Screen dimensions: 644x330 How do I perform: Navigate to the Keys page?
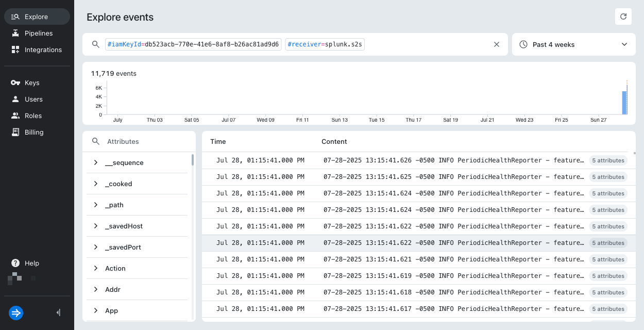pos(37,82)
